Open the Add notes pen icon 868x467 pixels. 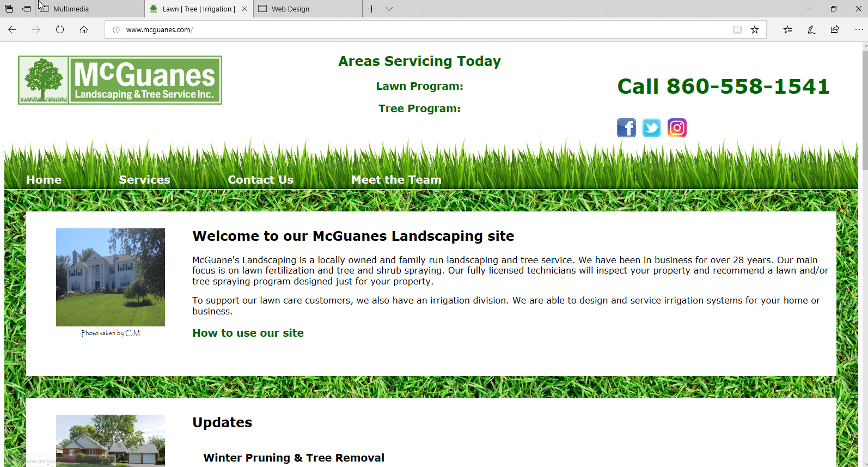point(811,29)
